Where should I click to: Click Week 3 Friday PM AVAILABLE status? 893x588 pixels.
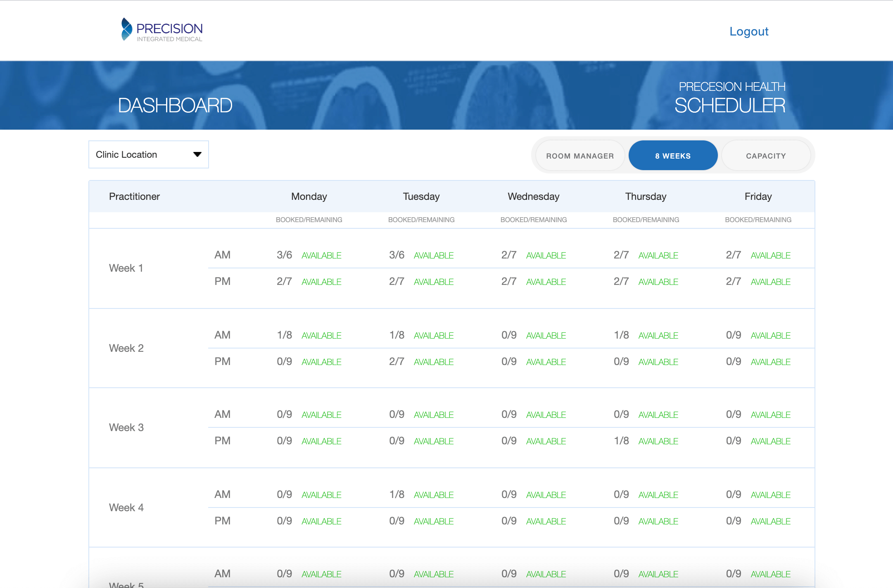coord(771,441)
